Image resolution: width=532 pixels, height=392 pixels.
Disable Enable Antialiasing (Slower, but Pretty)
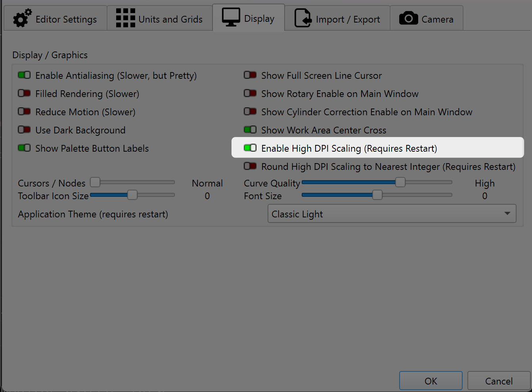point(24,75)
